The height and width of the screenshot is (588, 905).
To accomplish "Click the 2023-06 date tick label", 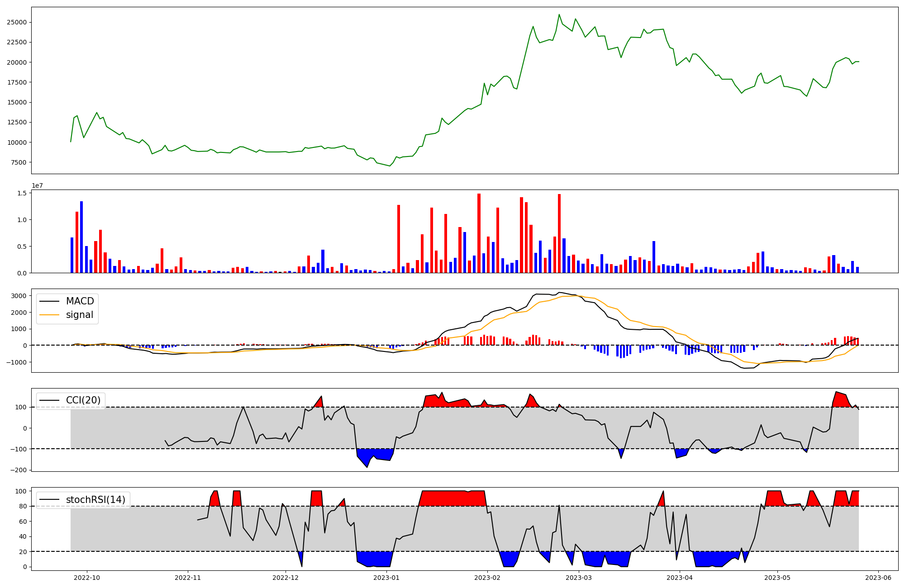I will point(878,578).
